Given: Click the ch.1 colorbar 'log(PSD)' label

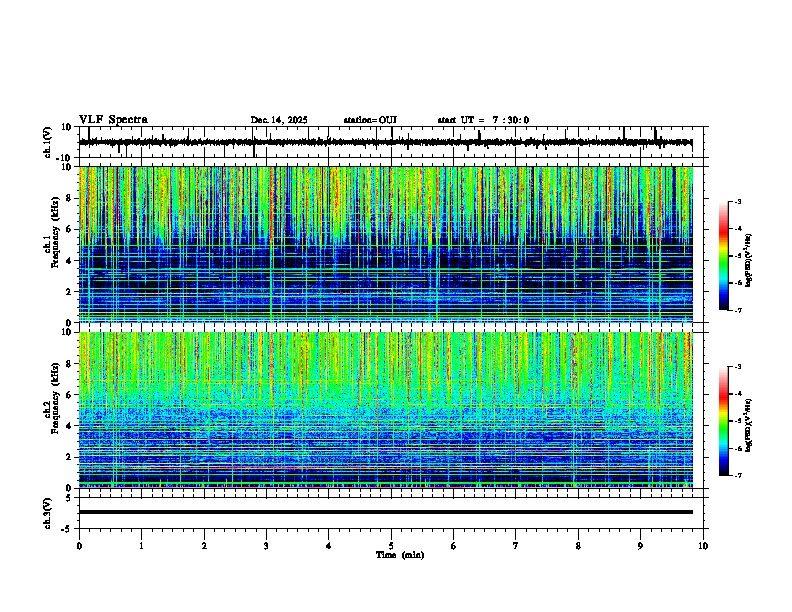Looking at the screenshot, I should coord(749,261).
